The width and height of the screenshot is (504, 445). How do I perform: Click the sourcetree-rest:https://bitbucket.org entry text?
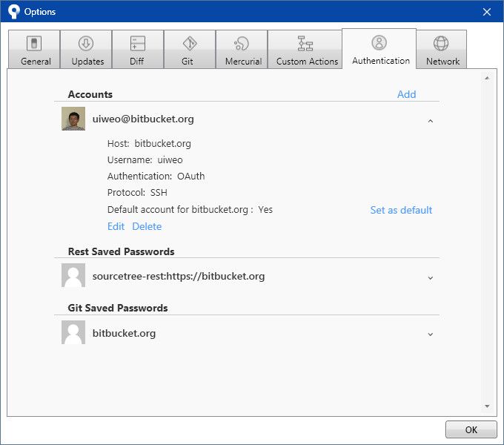[x=179, y=276]
